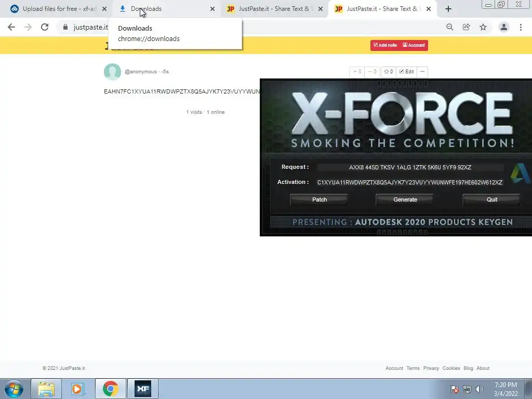Click Quit in the X-Force window
Screen dimensions: 532x399
(491, 199)
